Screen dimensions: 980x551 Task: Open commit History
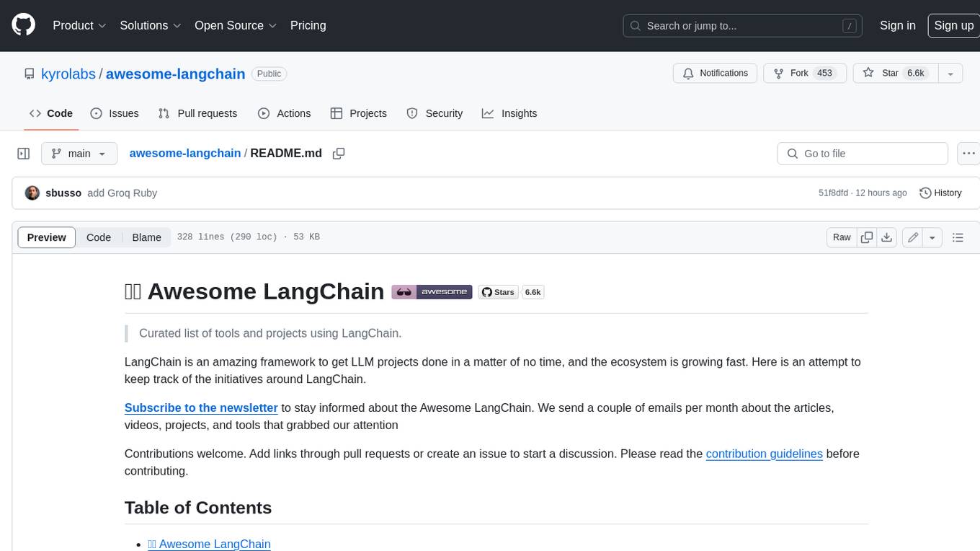940,193
